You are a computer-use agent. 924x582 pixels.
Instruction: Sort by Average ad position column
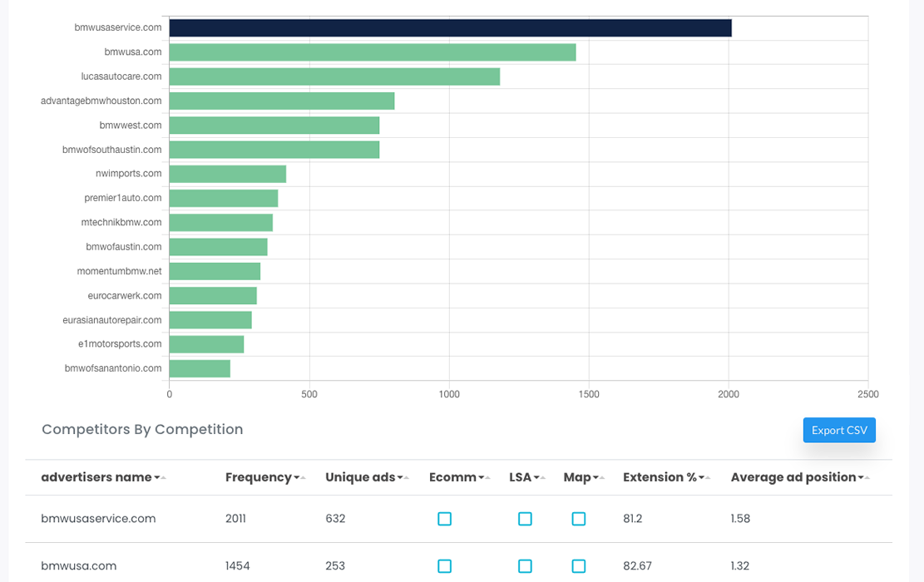pos(800,477)
